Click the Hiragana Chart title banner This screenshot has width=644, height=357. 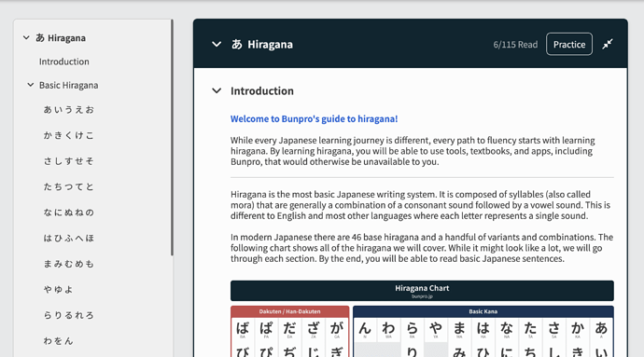[x=422, y=291]
